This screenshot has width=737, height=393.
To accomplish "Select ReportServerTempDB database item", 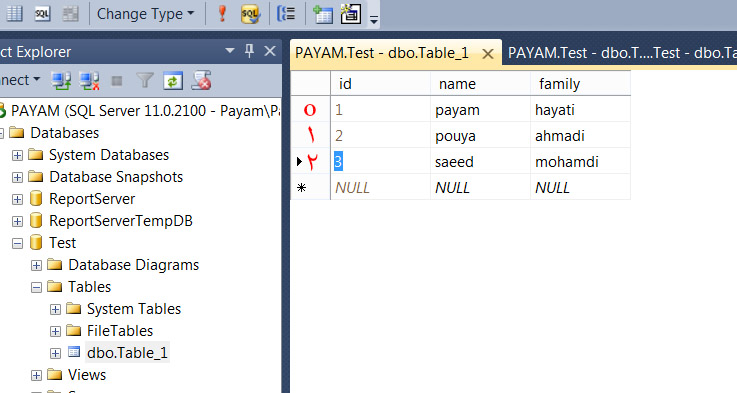I will click(121, 221).
